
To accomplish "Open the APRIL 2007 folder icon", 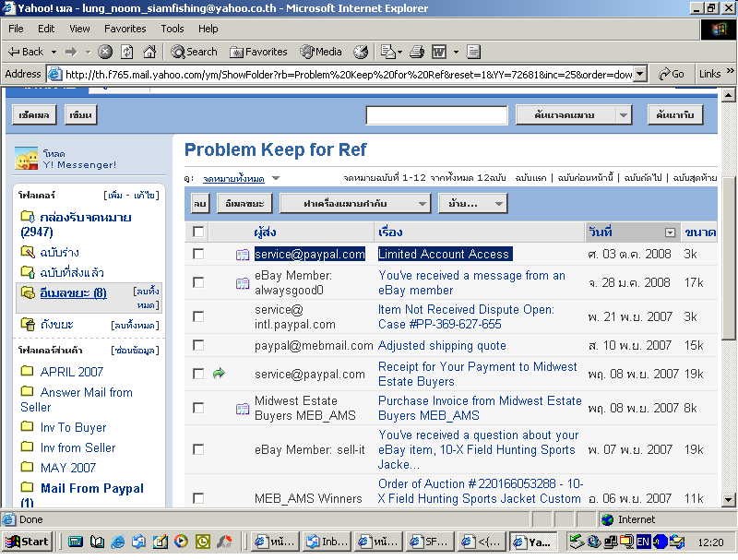I will (x=28, y=371).
